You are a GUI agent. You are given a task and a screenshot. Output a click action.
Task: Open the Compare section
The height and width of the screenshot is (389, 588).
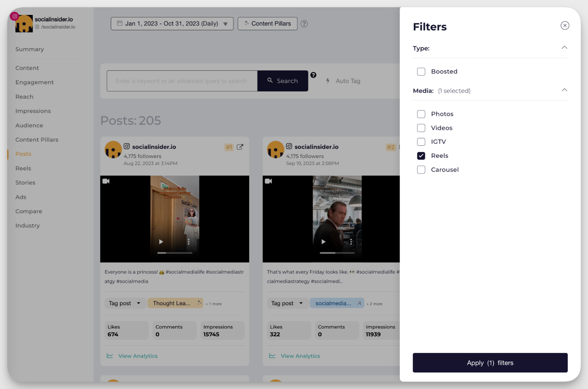pyautogui.click(x=29, y=211)
